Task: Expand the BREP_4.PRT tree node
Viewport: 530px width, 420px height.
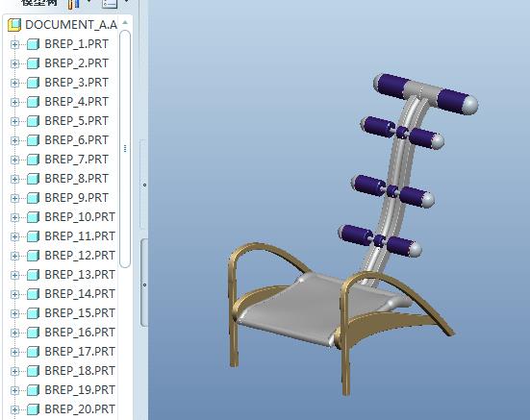Action: coord(14,102)
